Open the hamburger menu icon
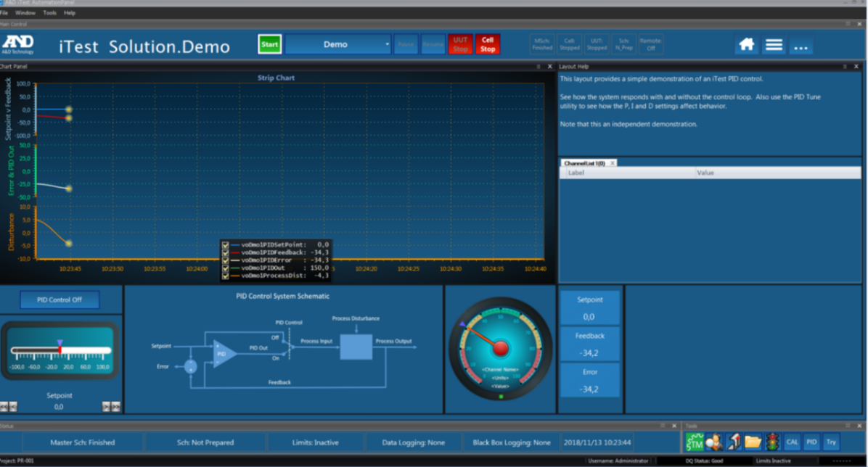868x467 pixels. 774,45
